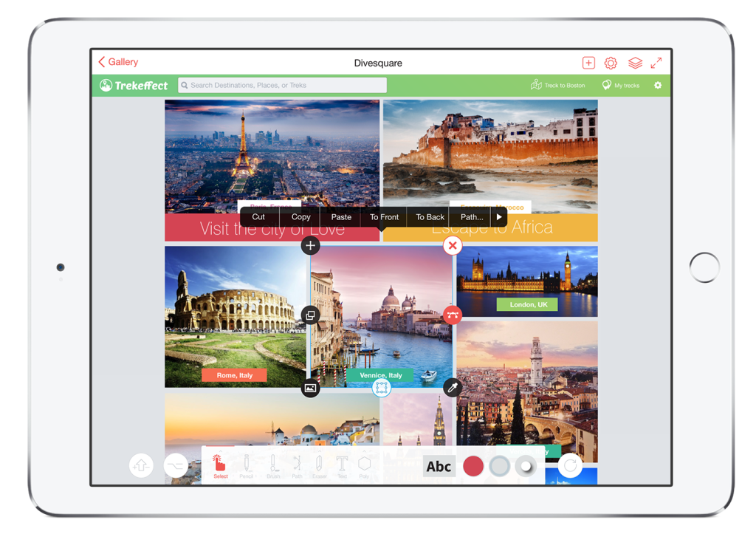Toggle fullscreen with the expand arrows
Screen dimensions: 756x534
657,63
